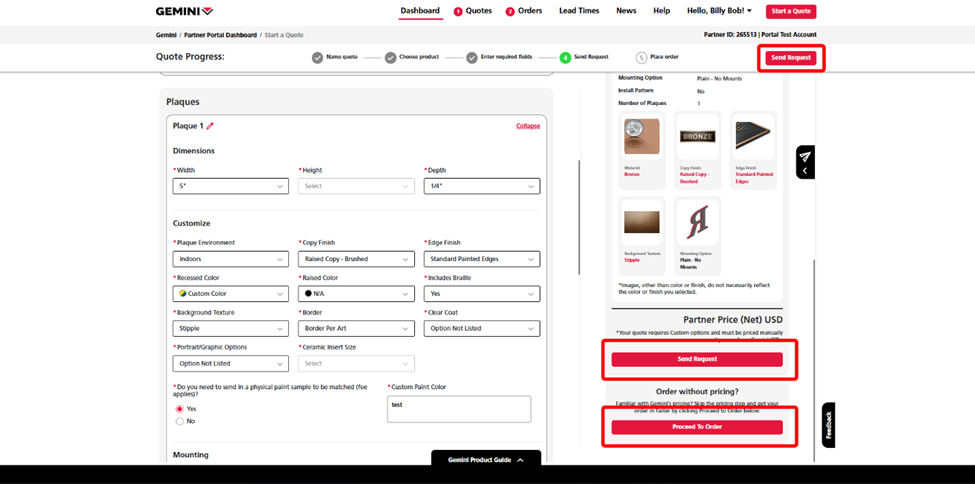This screenshot has width=975, height=484.
Task: Open the Hello, Billy Bob! account menu
Action: 719,11
